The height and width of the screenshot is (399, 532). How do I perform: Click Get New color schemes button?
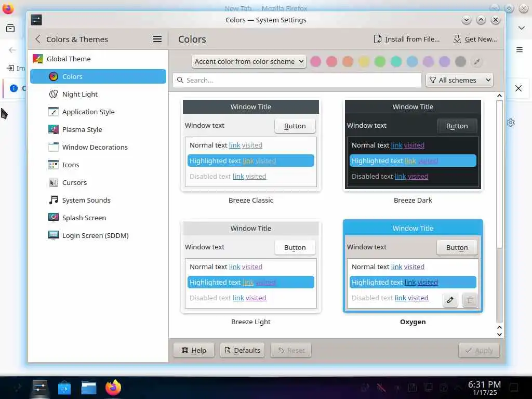475,39
